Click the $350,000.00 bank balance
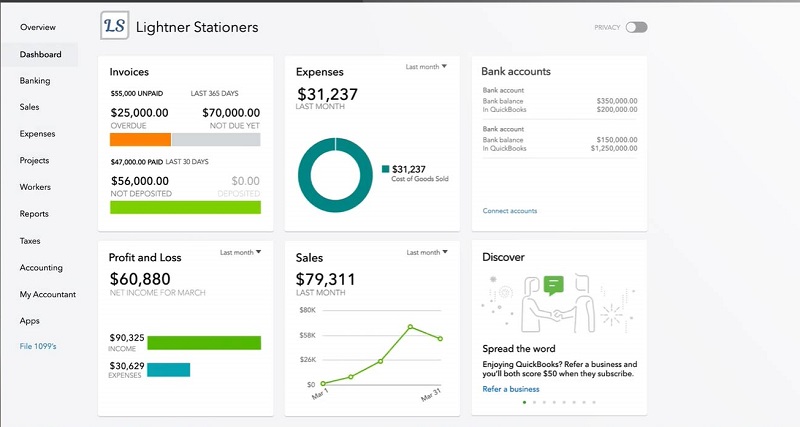Screen dimensions: 800x427 pos(617,101)
